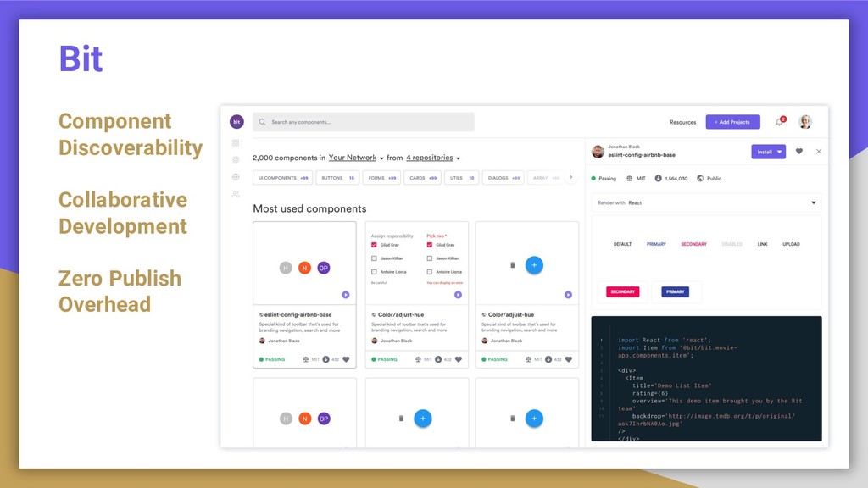Click the magnifier icon in search bar
The width and height of the screenshot is (868, 488).
click(x=263, y=122)
